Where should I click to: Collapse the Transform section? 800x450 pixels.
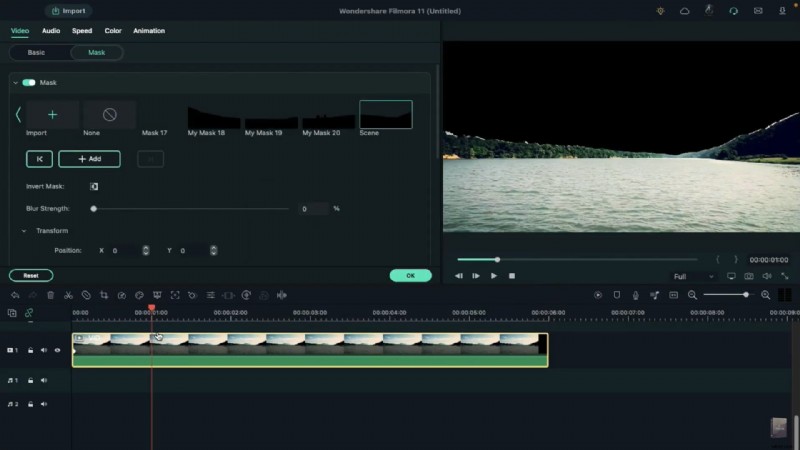(x=24, y=231)
